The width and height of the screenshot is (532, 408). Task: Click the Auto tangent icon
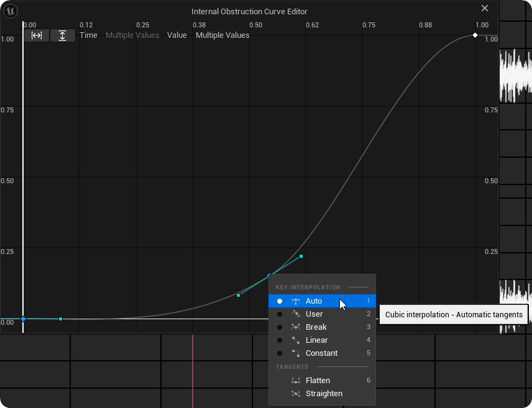point(296,301)
